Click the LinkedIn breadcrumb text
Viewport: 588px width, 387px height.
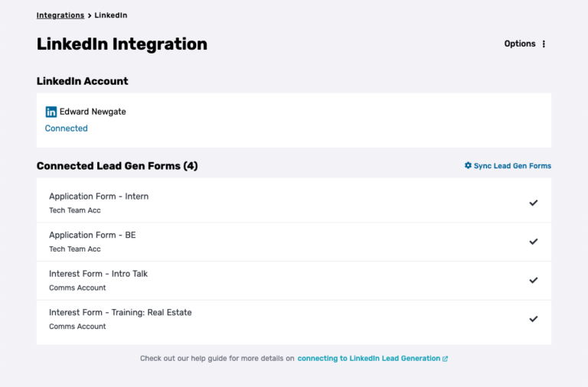coord(110,15)
